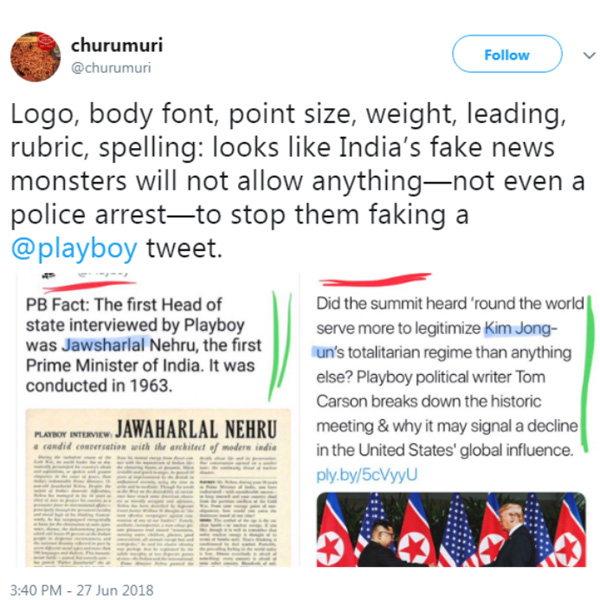Click the red scribble above the right tweet
Image resolution: width=600 pixels, height=600 pixels.
(375, 280)
